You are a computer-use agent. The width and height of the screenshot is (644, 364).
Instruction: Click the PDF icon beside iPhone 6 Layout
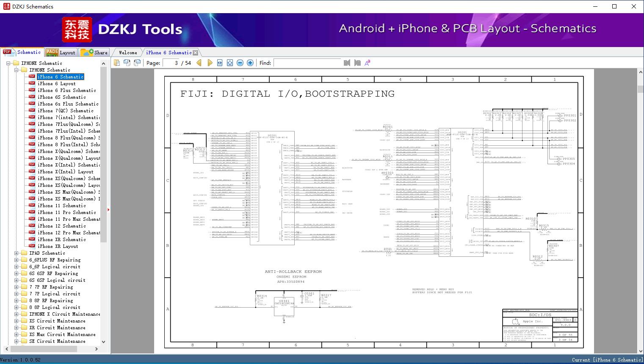(32, 83)
